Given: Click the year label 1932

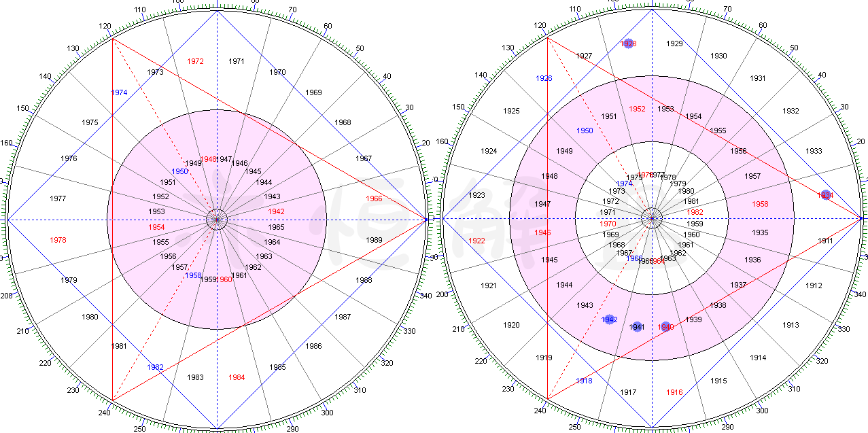Looking at the screenshot, I should pos(791,111).
